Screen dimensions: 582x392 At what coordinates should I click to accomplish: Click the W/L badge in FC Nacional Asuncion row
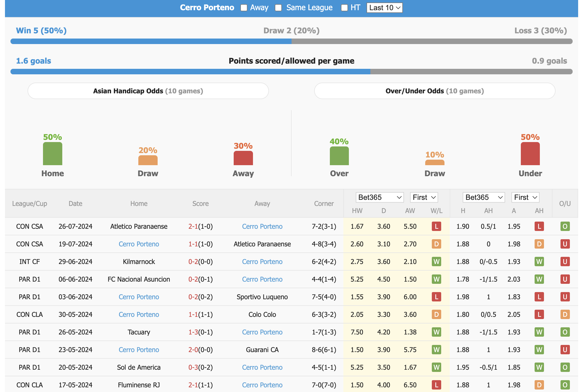point(436,279)
